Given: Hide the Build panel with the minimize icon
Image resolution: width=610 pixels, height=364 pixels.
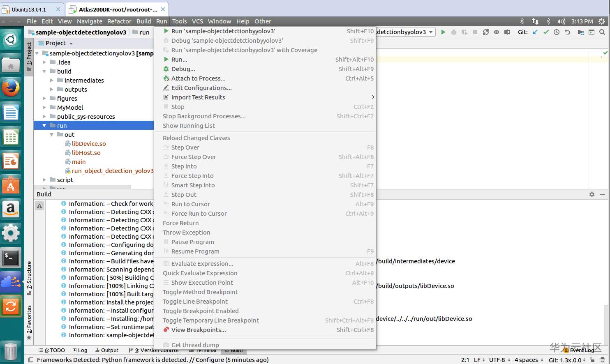Looking at the screenshot, I should [603, 194].
